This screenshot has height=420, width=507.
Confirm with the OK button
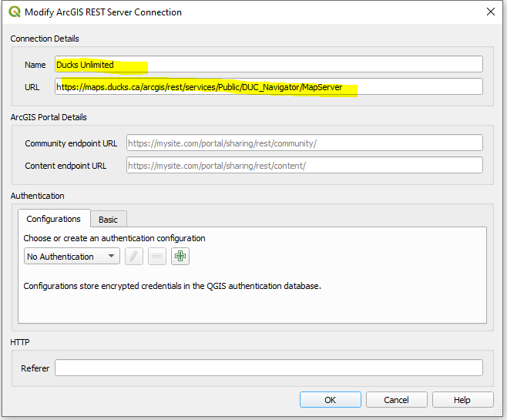coord(330,400)
